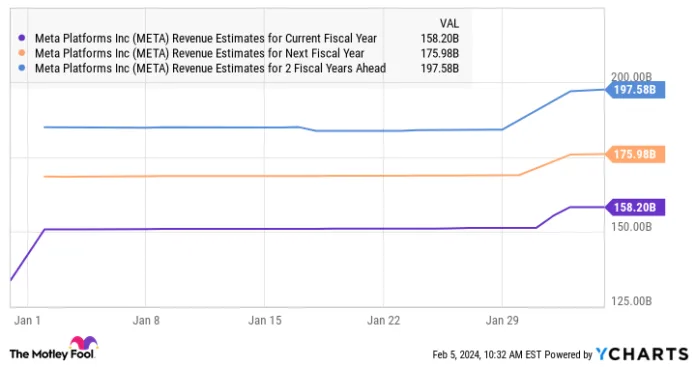Click the orange legend dot for Next Fiscal Year
The height and width of the screenshot is (367, 696).
[21, 53]
